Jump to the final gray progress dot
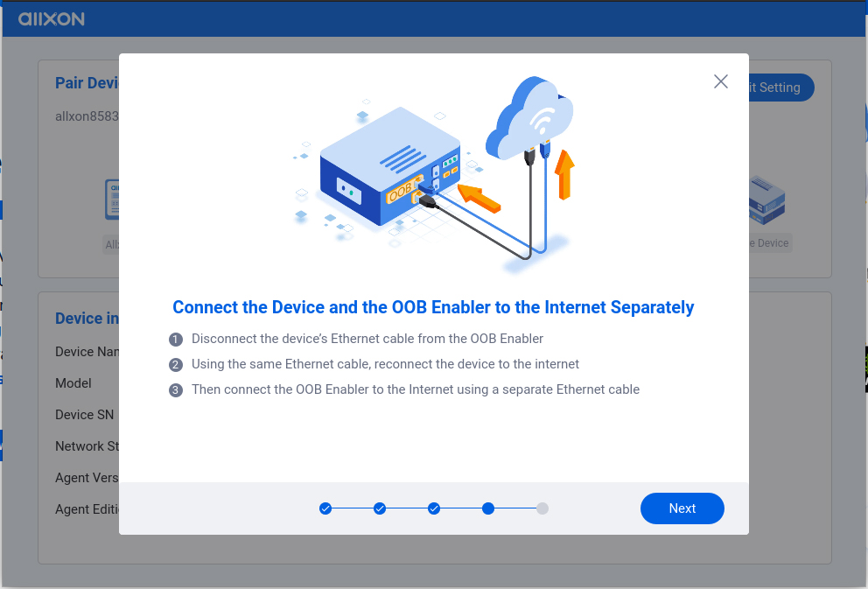This screenshot has height=589, width=868. 542,508
